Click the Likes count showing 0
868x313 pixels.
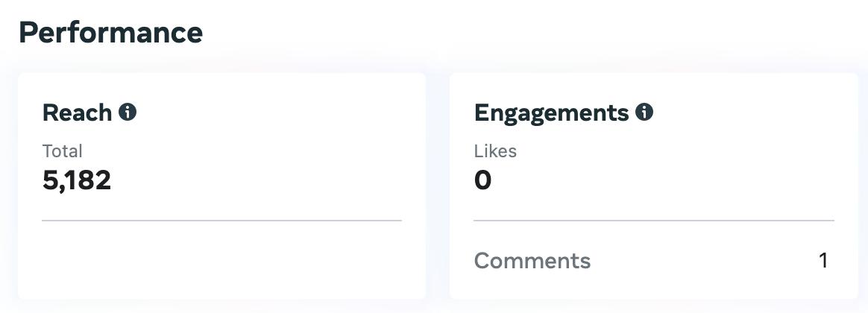coord(482,180)
